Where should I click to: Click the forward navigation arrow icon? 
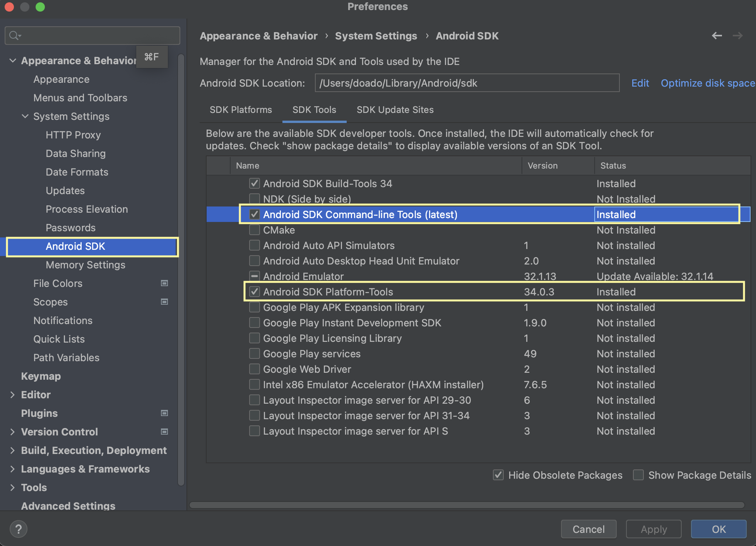click(737, 36)
